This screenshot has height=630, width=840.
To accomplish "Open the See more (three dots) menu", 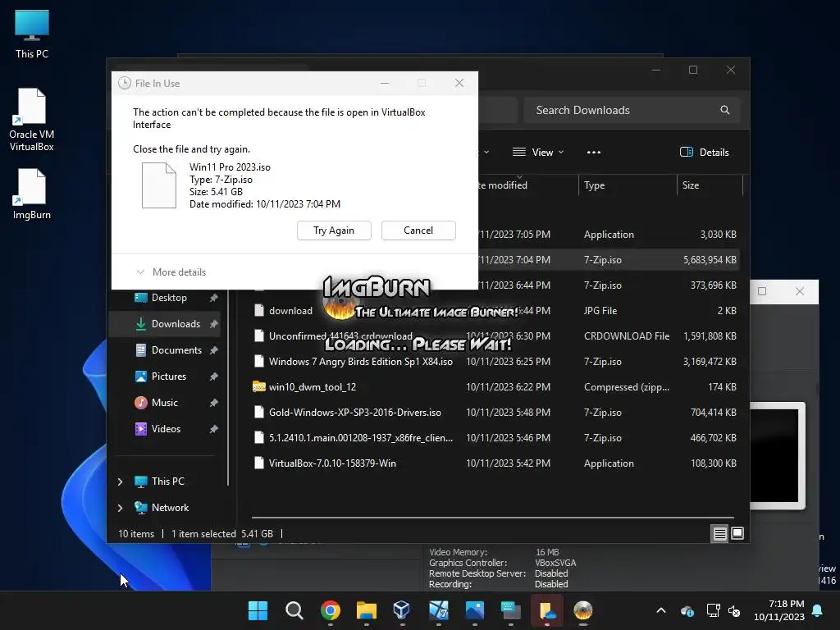I will click(x=594, y=152).
